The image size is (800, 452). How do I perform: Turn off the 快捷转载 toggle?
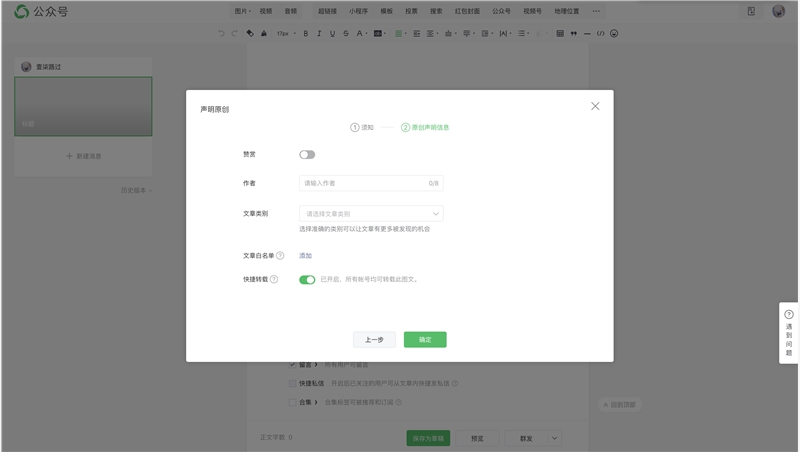tap(307, 279)
